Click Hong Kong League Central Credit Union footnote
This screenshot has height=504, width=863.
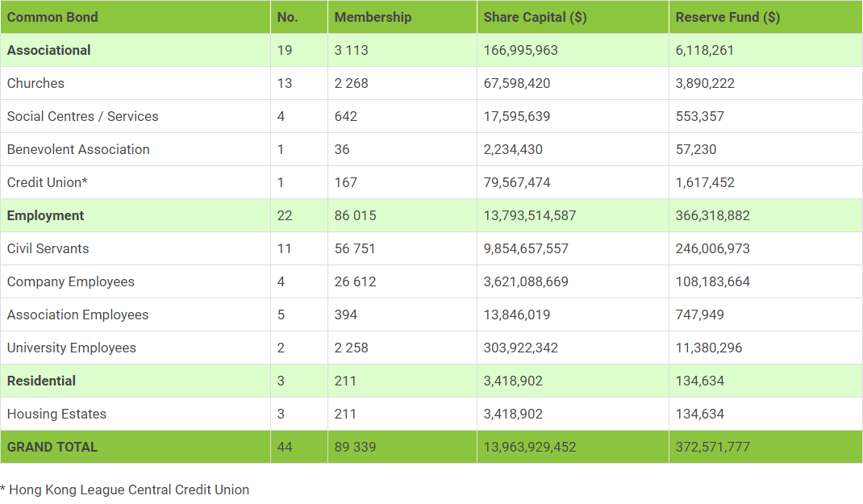[125, 489]
